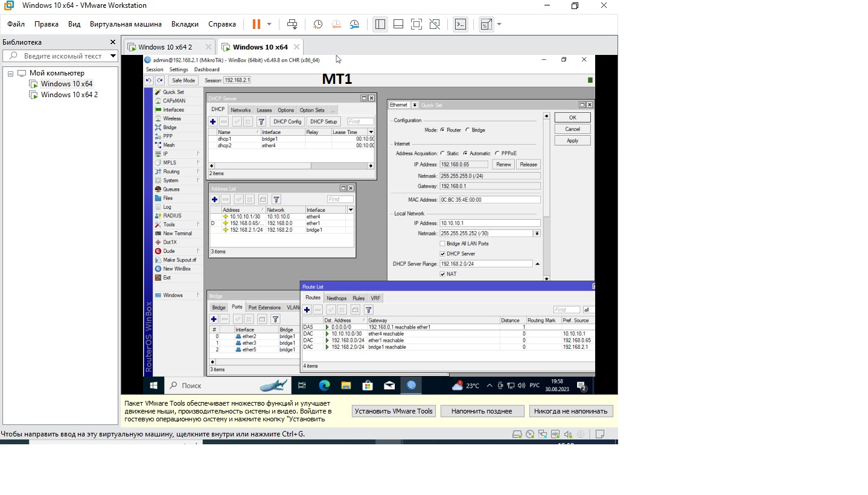
Task: Open the pause button dropdown arrow in VMware
Action: click(269, 24)
